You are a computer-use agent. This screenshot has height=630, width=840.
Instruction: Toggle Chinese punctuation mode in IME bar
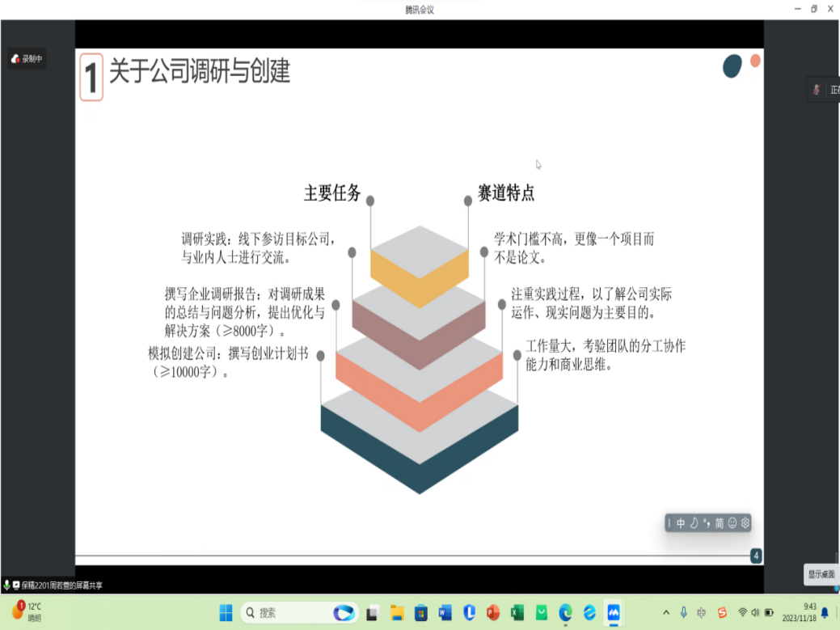[x=706, y=523]
